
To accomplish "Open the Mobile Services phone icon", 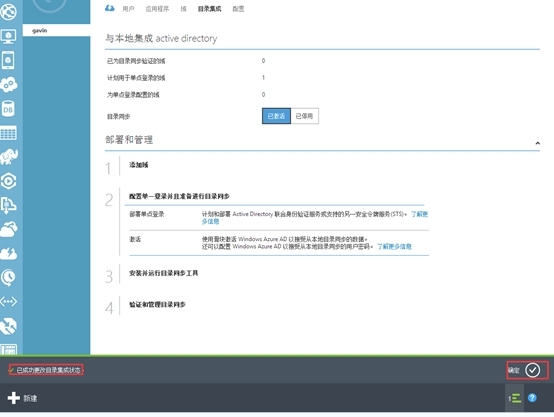I will tap(8, 60).
